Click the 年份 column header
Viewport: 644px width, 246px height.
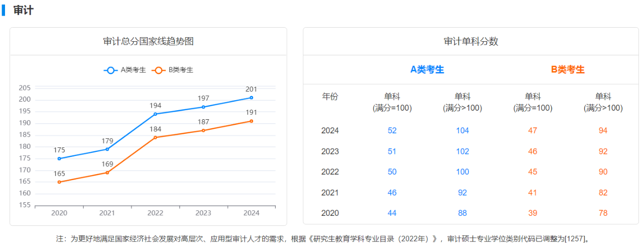tap(330, 97)
